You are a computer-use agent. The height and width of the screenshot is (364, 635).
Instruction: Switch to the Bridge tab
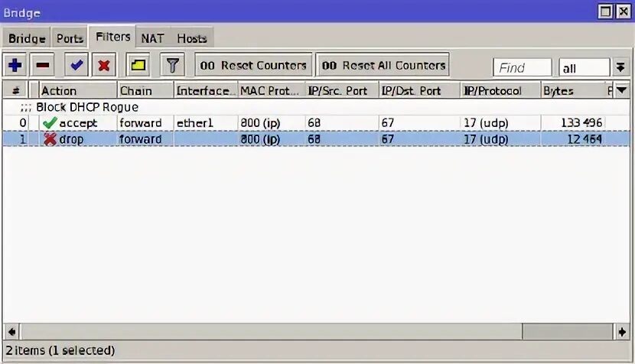(x=27, y=38)
